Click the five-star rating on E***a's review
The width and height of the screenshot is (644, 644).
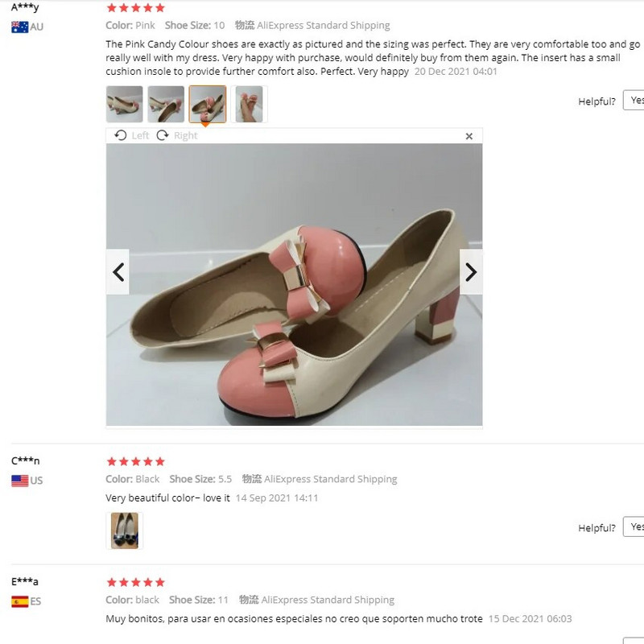pyautogui.click(x=135, y=582)
